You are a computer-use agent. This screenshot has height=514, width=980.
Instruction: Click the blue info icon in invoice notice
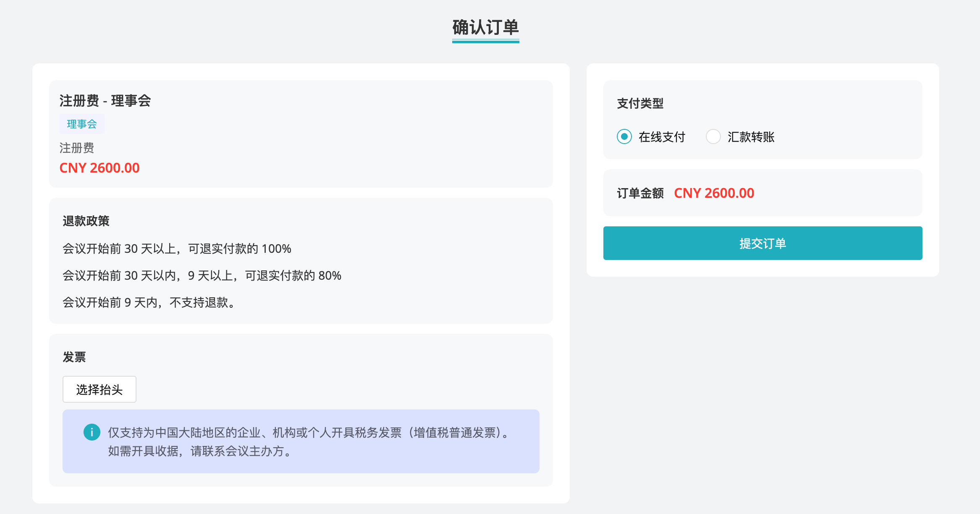pyautogui.click(x=92, y=432)
